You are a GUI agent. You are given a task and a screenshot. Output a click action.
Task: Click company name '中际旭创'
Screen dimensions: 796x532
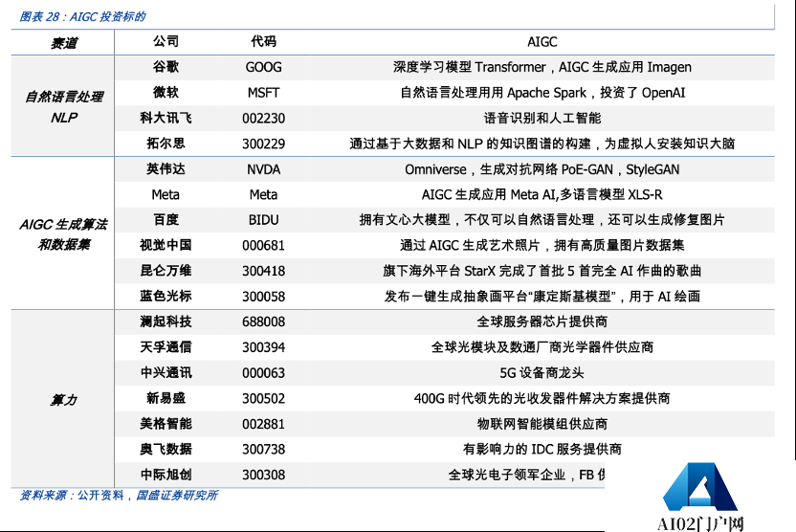(x=166, y=475)
